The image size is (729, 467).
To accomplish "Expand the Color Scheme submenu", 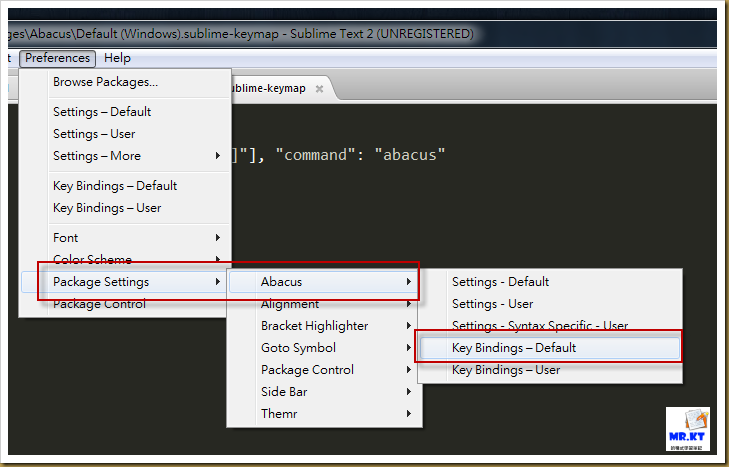I will click(126, 260).
